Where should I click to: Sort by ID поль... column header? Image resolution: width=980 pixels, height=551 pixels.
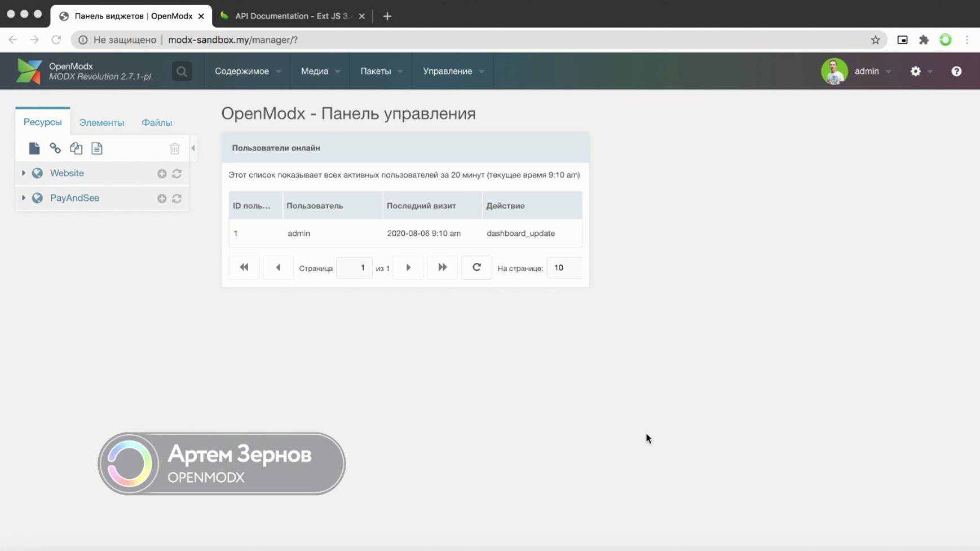[255, 205]
